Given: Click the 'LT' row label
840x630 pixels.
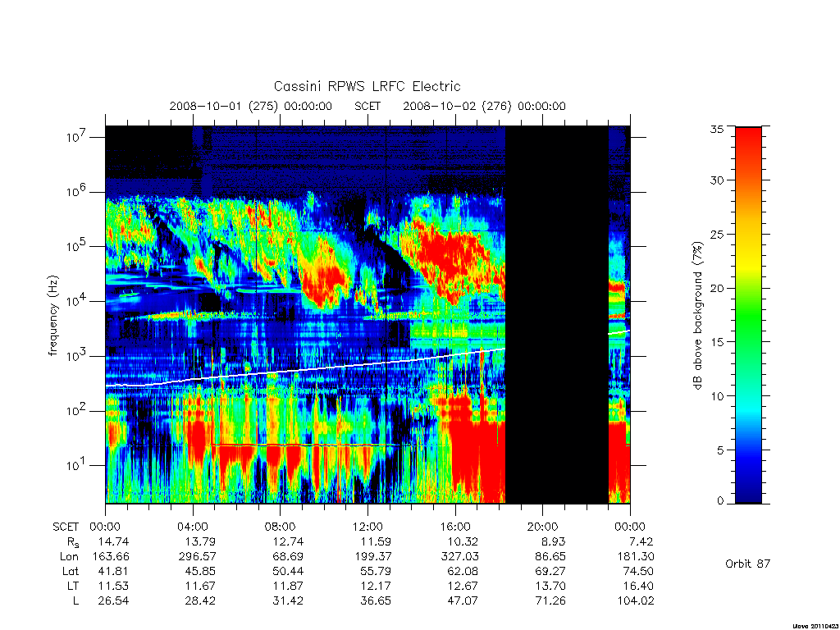Looking at the screenshot, I should point(73,586).
